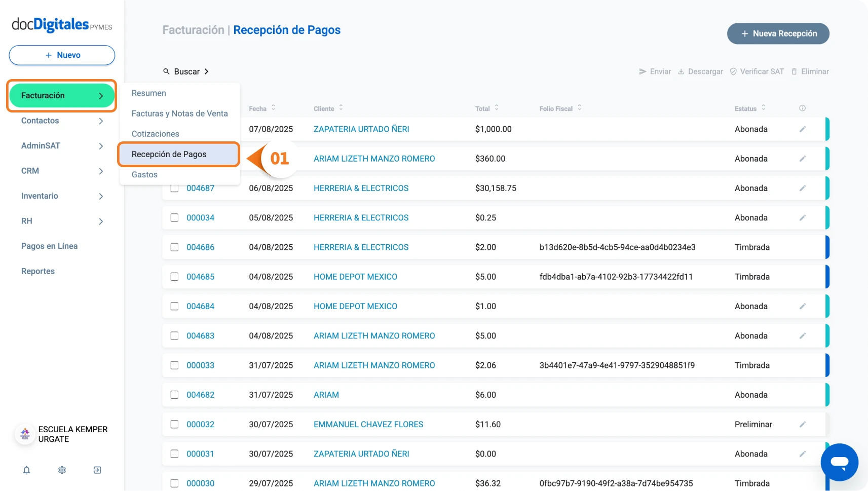Select checkbox for folio 004682
868x491 pixels.
coord(174,395)
